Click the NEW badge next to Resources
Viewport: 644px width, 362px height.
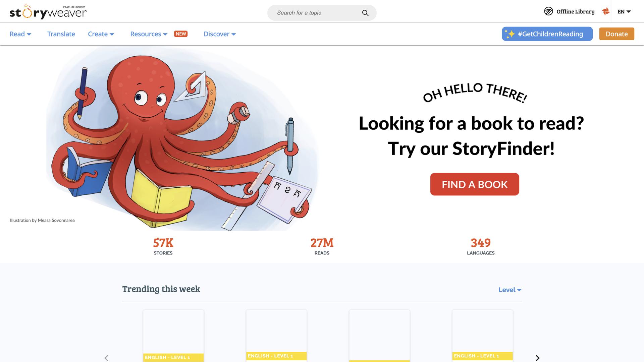[181, 34]
